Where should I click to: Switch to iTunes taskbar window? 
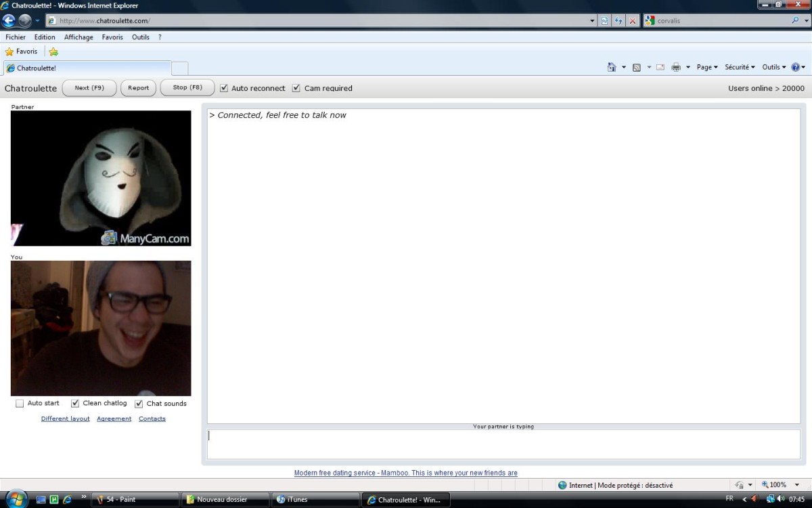tap(316, 500)
